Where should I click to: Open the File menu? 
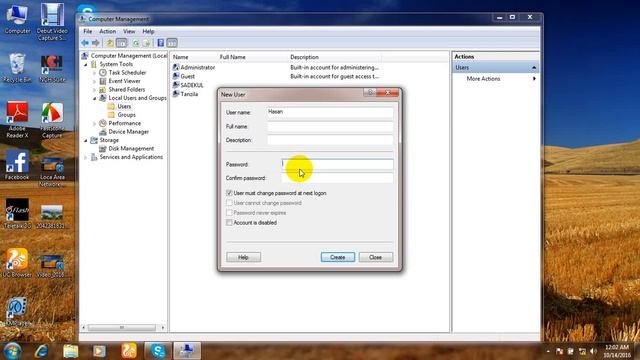[x=88, y=31]
